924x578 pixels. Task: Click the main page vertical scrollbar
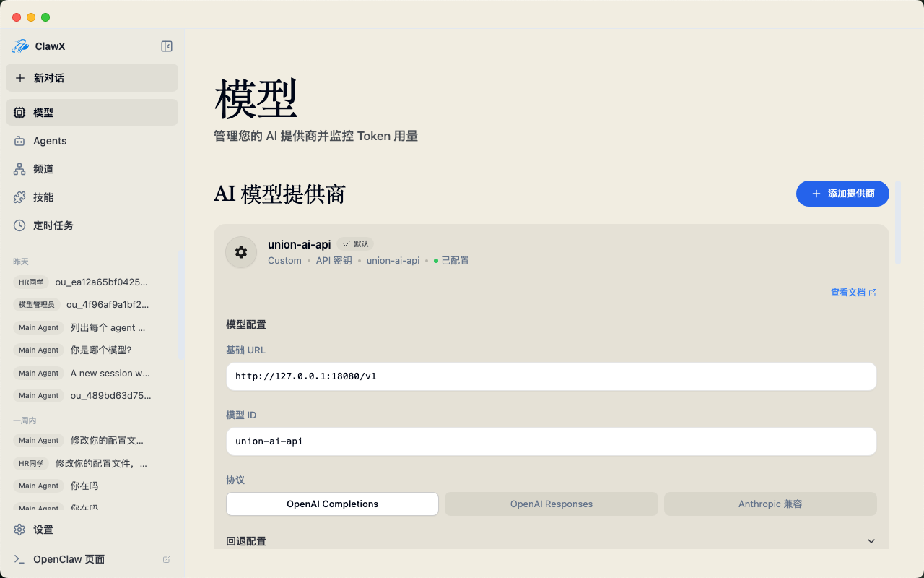(898, 223)
